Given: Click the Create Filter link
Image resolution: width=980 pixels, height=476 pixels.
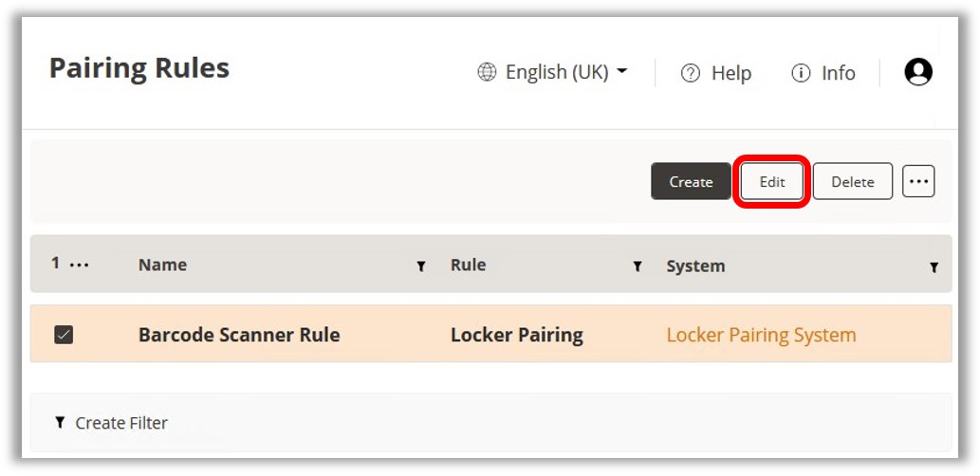Looking at the screenshot, I should pyautogui.click(x=120, y=423).
